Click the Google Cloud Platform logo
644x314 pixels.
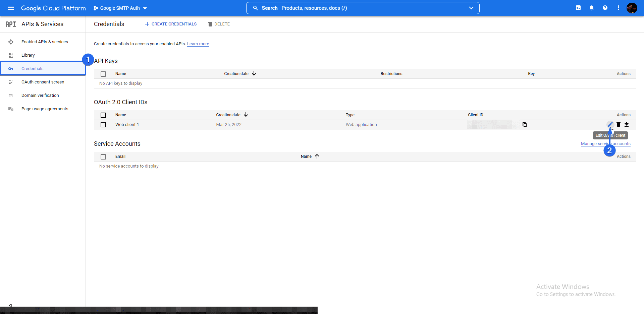(53, 8)
